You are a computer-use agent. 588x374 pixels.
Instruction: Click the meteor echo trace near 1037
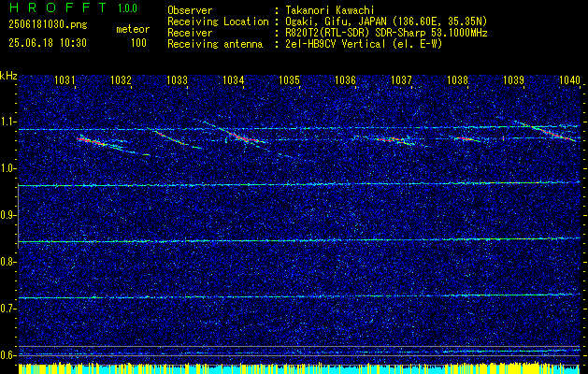point(394,140)
